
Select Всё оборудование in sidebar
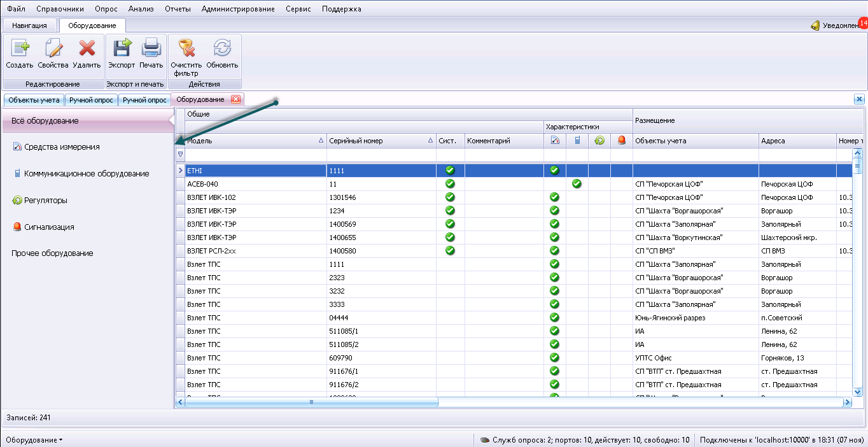point(87,121)
